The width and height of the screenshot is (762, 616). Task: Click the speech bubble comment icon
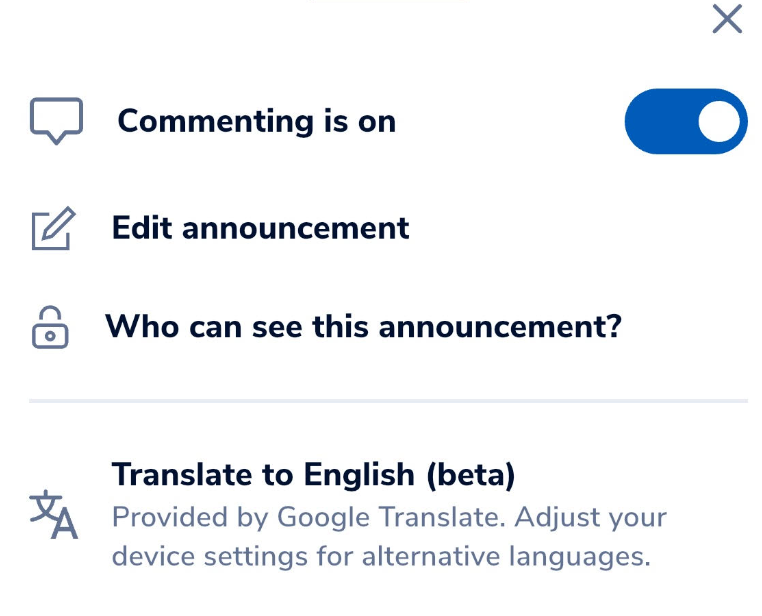56,121
